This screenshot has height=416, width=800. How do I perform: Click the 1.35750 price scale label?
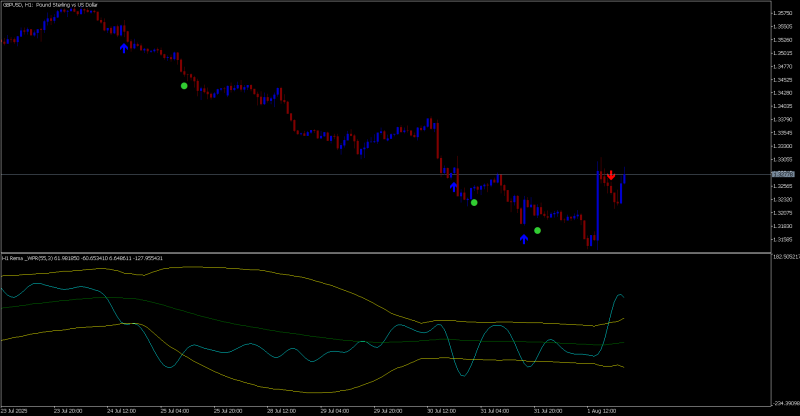782,13
